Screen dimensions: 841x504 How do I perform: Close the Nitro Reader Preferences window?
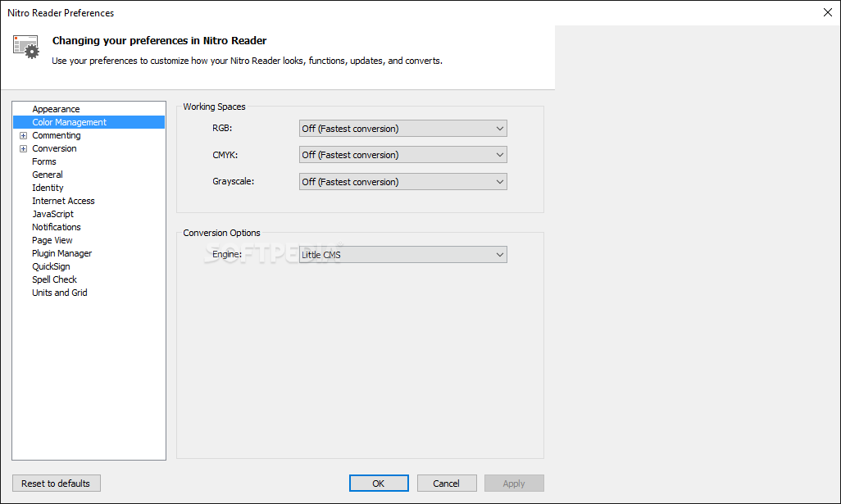click(x=828, y=12)
